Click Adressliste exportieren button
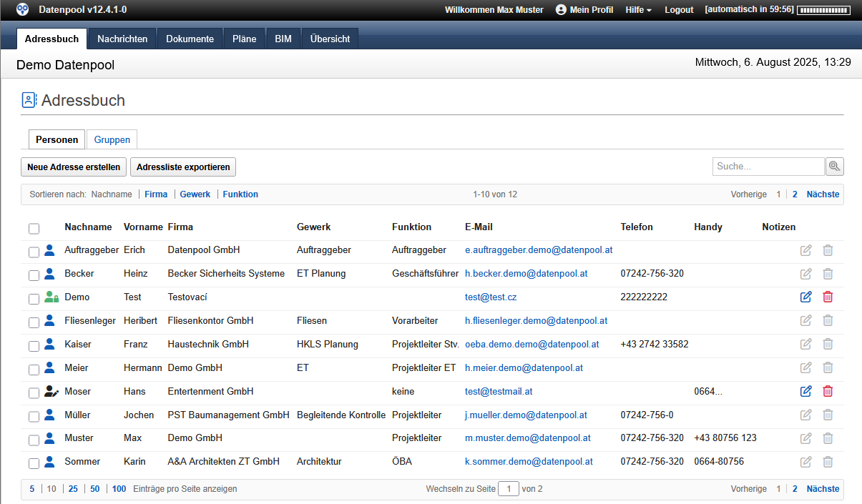The height and width of the screenshot is (504, 862). pos(183,167)
